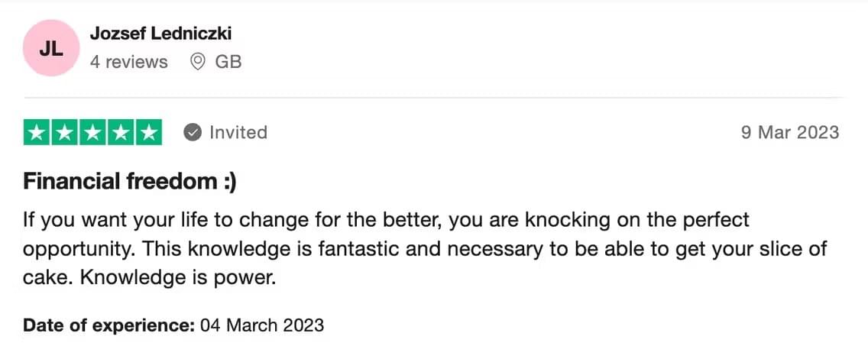Open Jozsef Ledniczki's profile name
Image resolution: width=868 pixels, height=356 pixels.
click(160, 34)
